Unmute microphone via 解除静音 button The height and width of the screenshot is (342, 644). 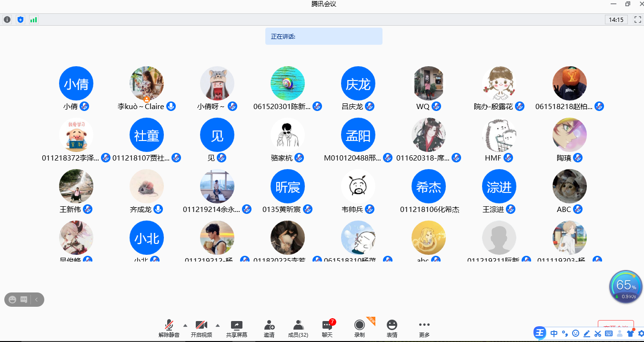(x=169, y=328)
